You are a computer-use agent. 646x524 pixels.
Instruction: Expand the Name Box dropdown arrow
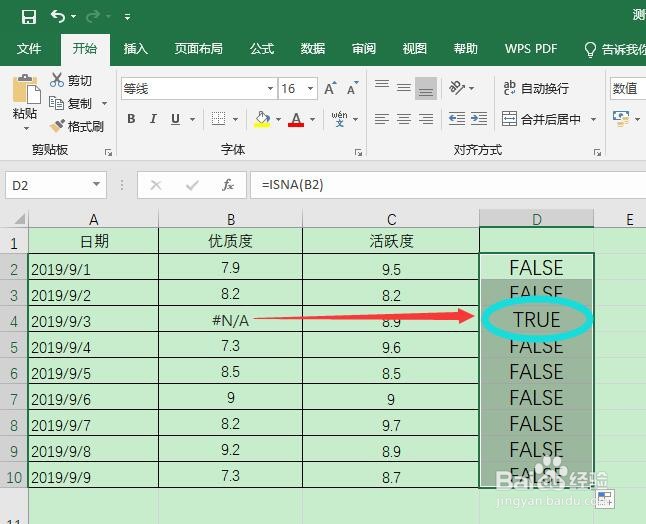(x=96, y=184)
